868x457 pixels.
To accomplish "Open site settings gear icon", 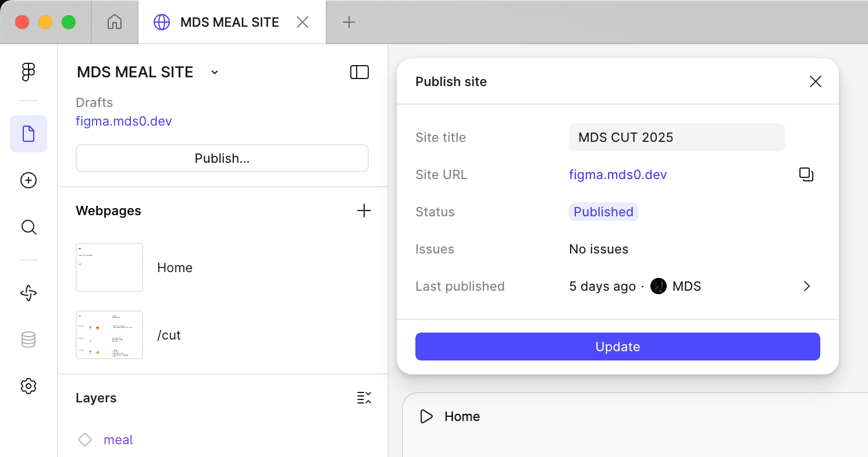I will click(x=29, y=386).
